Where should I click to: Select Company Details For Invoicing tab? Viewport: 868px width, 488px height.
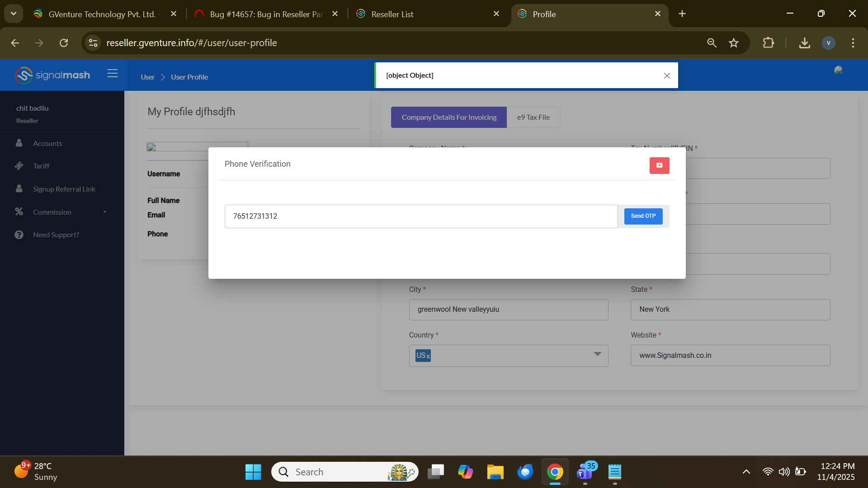pyautogui.click(x=448, y=117)
